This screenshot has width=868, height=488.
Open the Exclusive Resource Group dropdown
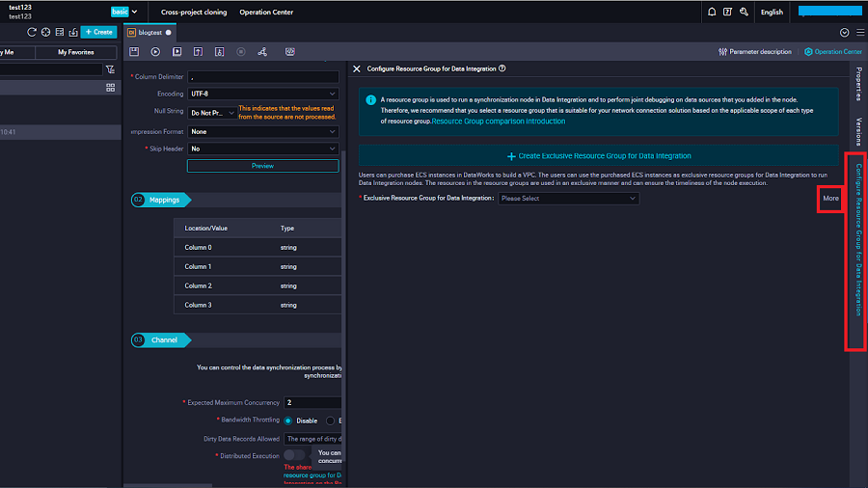pos(568,199)
